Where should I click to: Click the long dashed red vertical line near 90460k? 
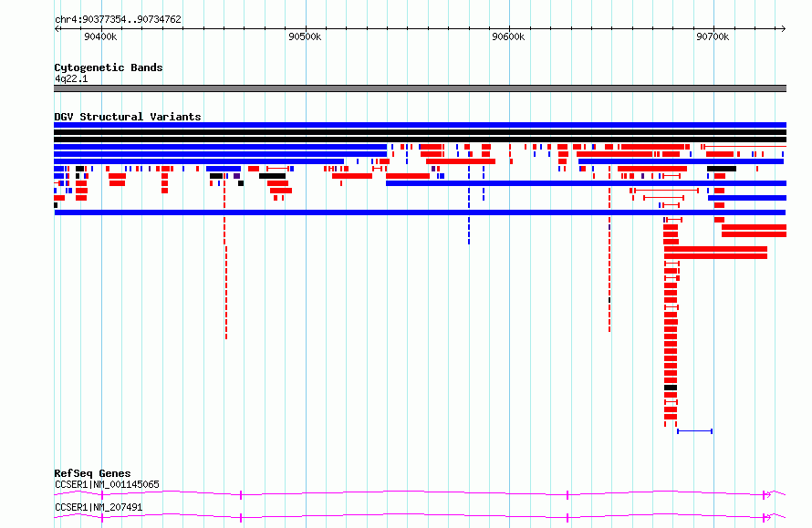tap(226, 293)
